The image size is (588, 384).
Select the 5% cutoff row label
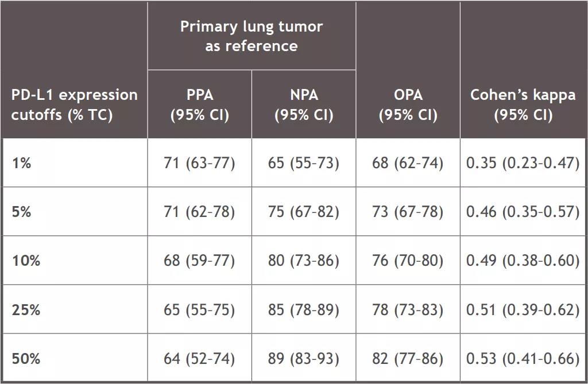point(22,212)
